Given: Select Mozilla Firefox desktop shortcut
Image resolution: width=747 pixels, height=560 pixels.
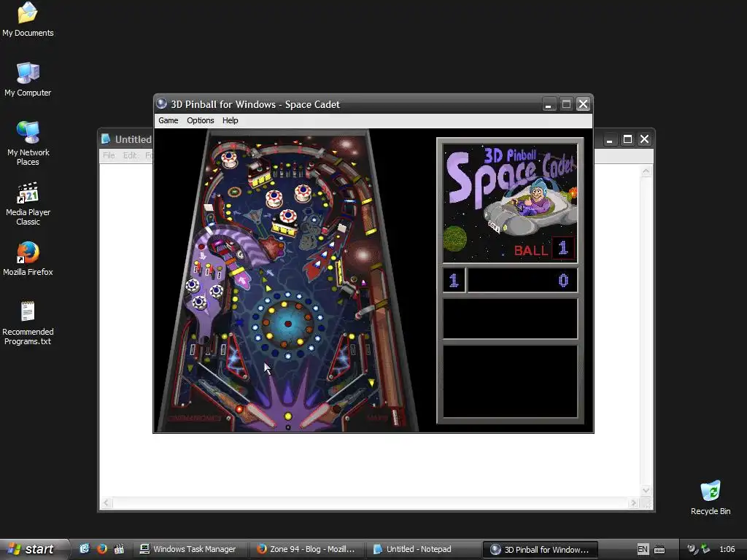Looking at the screenshot, I should 28,259.
